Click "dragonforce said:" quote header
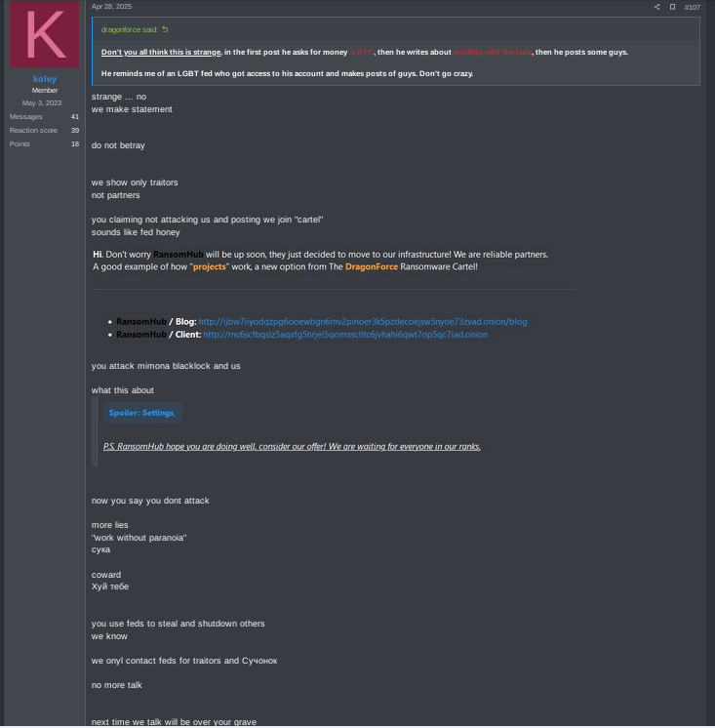 pos(130,29)
